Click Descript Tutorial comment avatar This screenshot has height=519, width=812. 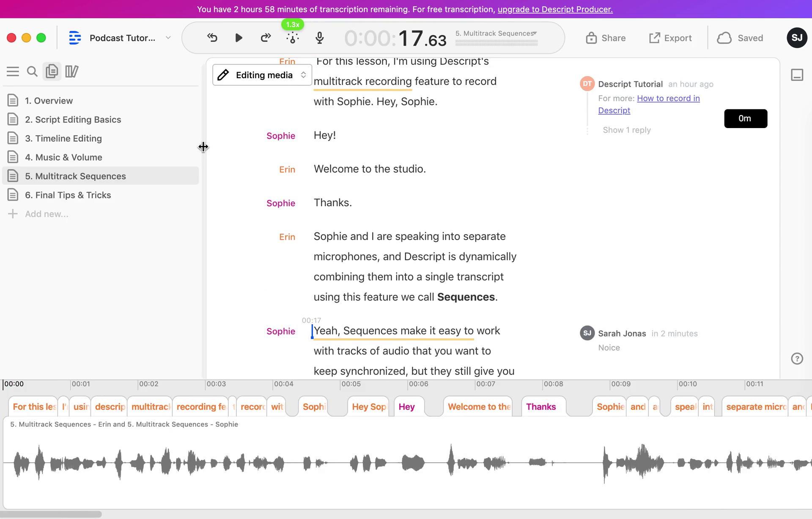tap(587, 84)
